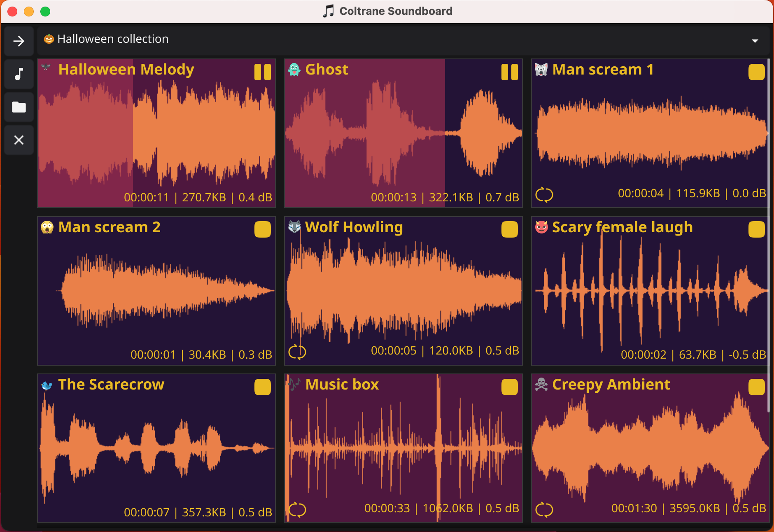Disable looping on Music box

(x=298, y=509)
